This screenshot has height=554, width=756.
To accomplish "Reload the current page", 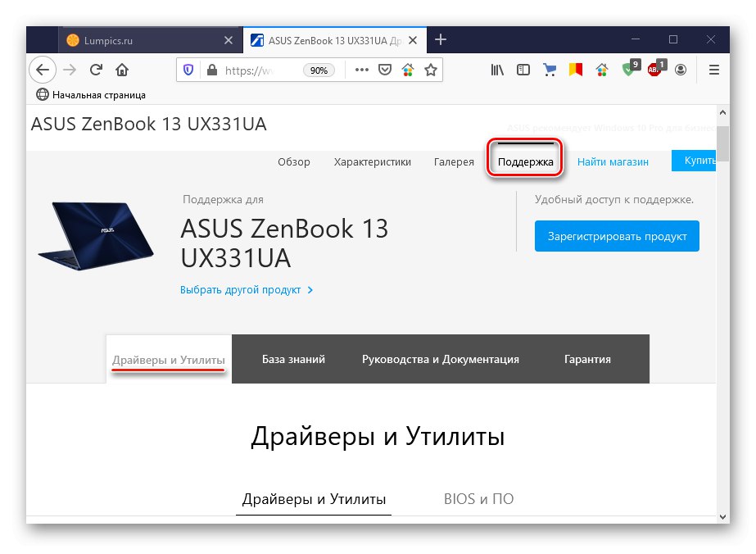I will 96,70.
